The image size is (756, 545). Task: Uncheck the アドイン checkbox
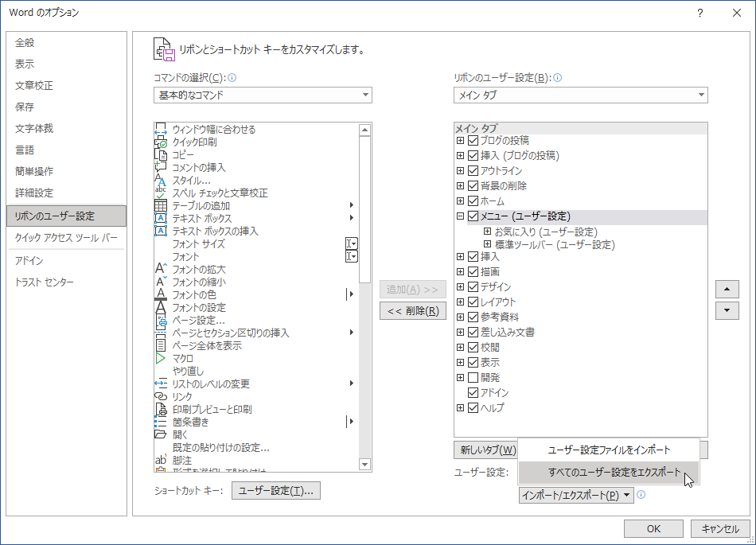click(473, 393)
